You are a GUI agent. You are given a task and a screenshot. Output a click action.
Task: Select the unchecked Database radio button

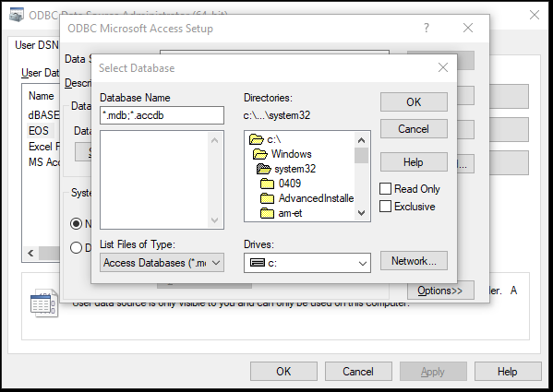(x=76, y=247)
